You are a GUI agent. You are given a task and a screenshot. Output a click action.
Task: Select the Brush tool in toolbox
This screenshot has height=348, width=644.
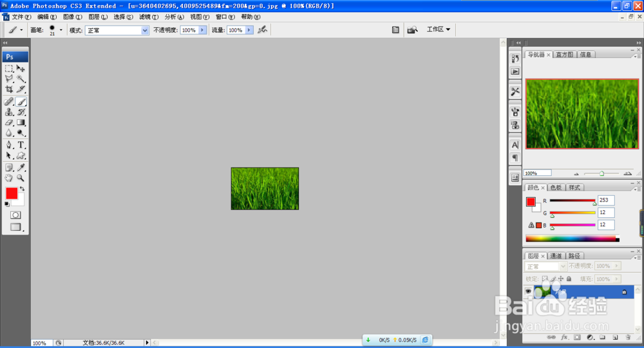point(21,101)
